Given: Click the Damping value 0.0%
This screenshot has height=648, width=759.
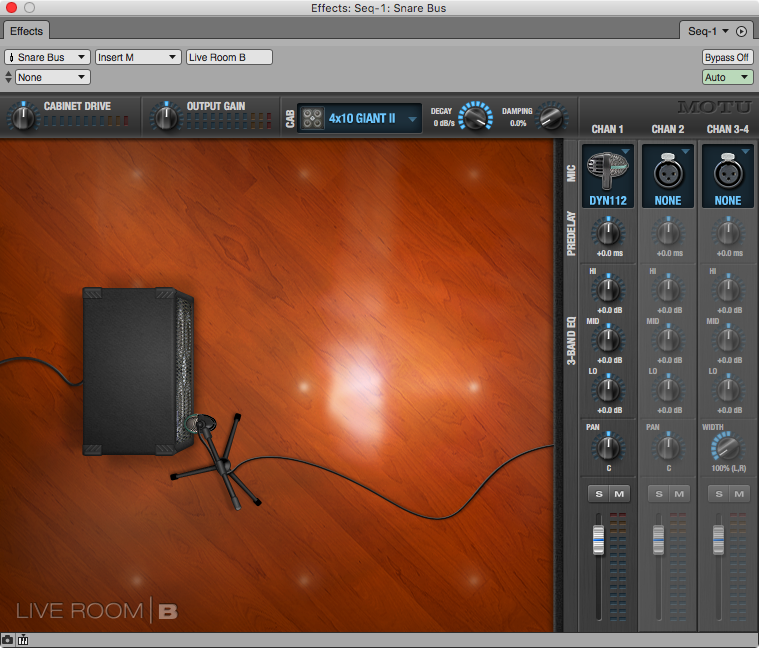Looking at the screenshot, I should pos(518,123).
